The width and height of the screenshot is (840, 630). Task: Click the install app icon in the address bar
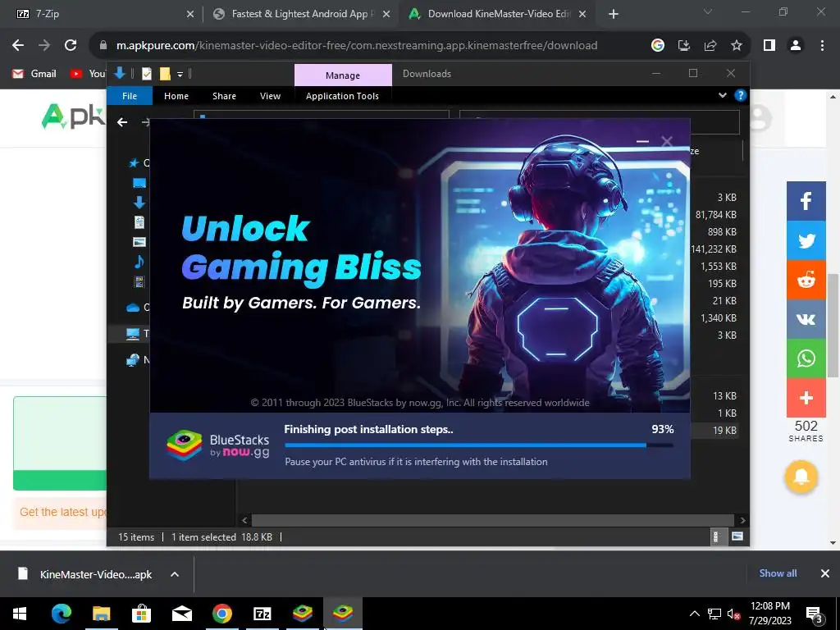[684, 46]
